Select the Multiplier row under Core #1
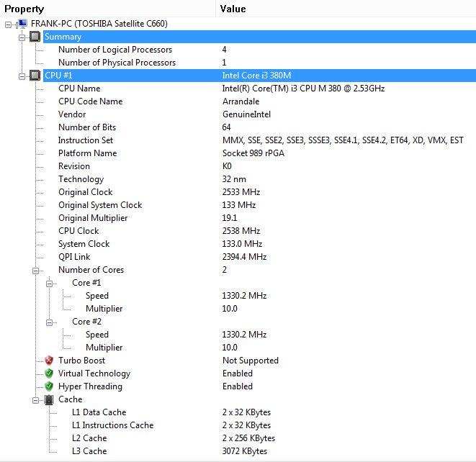The height and width of the screenshot is (462, 476). coord(238,309)
